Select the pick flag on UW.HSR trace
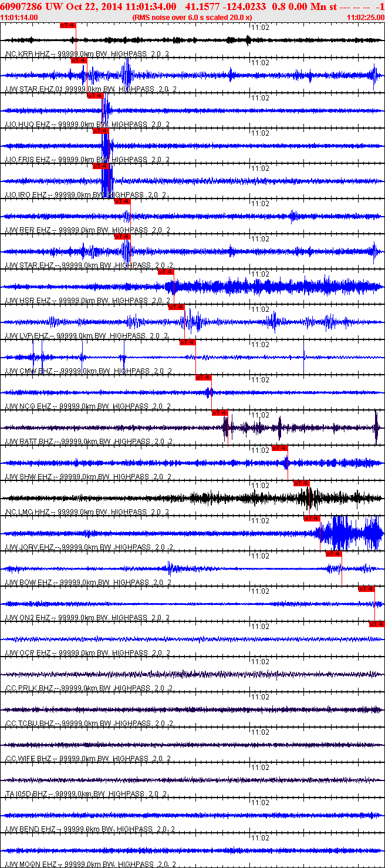 coord(166,272)
